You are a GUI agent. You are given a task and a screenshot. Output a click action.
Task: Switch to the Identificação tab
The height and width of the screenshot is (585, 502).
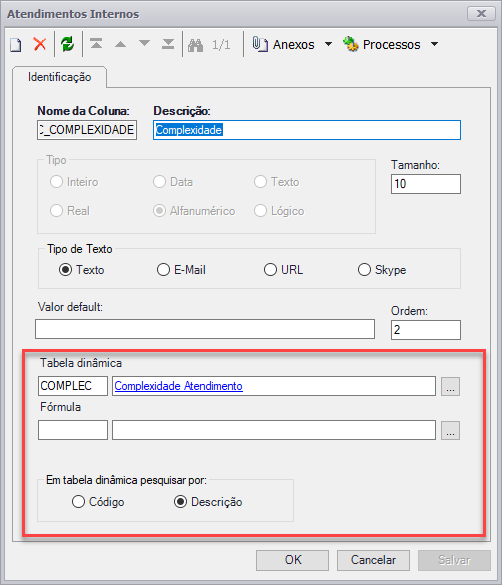tap(59, 77)
